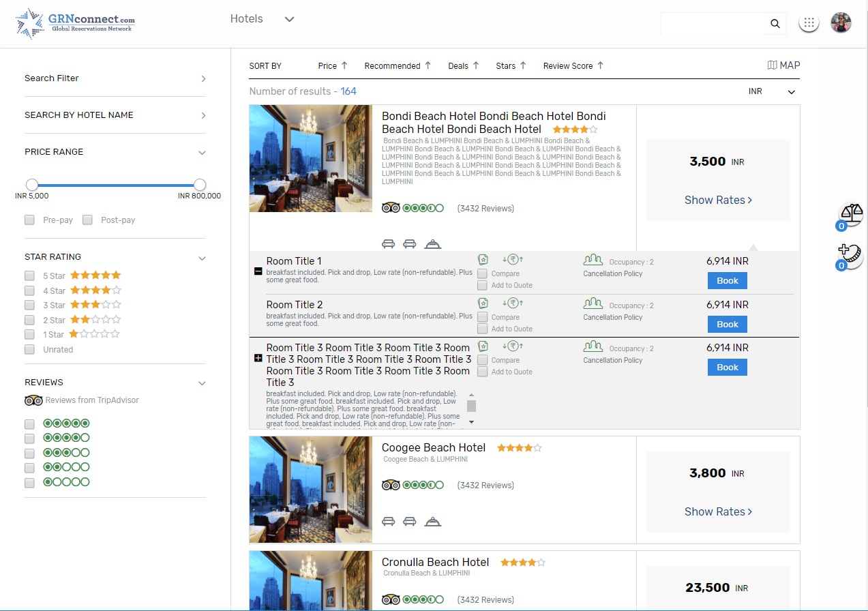The width and height of the screenshot is (868, 611).
Task: Expand the Search Filter section
Action: click(x=115, y=78)
